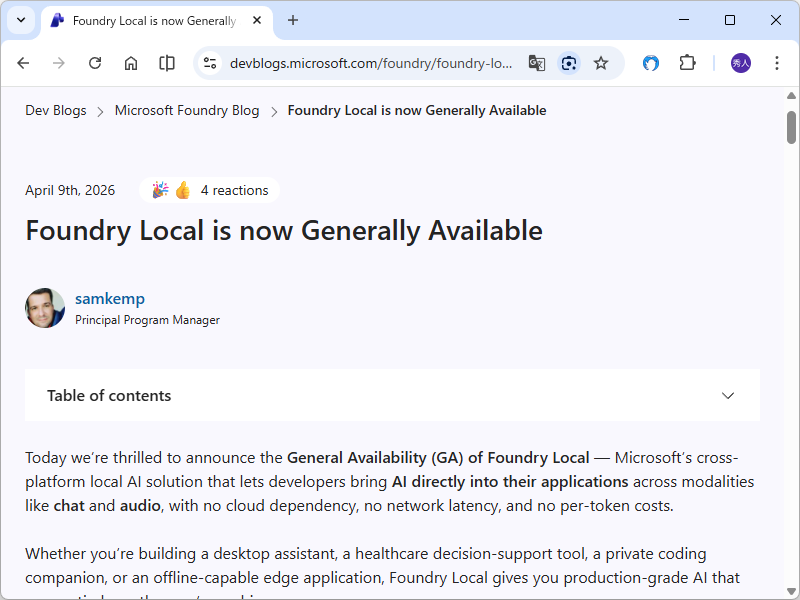The image size is (800, 600).
Task: Reload the current page
Action: click(95, 63)
